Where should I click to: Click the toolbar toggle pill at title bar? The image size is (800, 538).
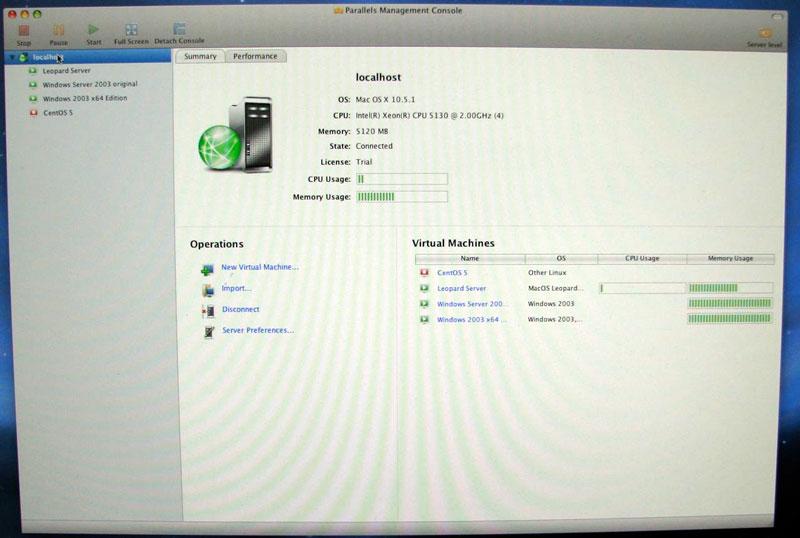click(x=777, y=17)
